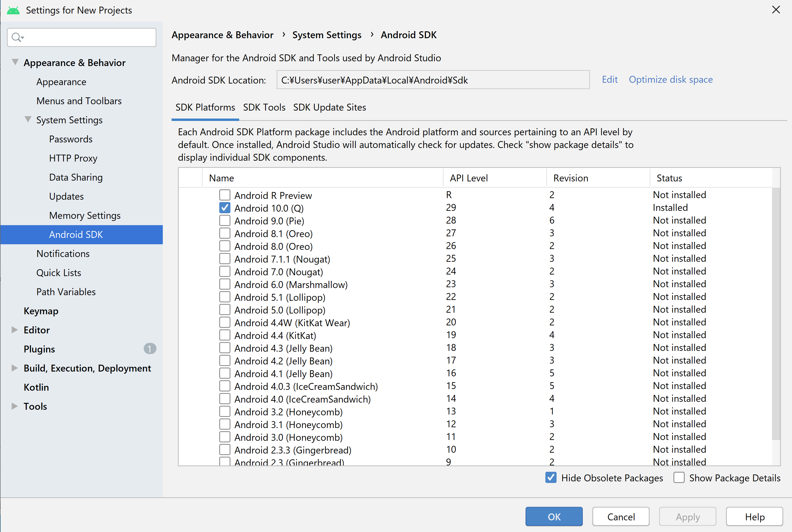Click System Settings in the breadcrumb
Screen dimensions: 792x532
327,35
